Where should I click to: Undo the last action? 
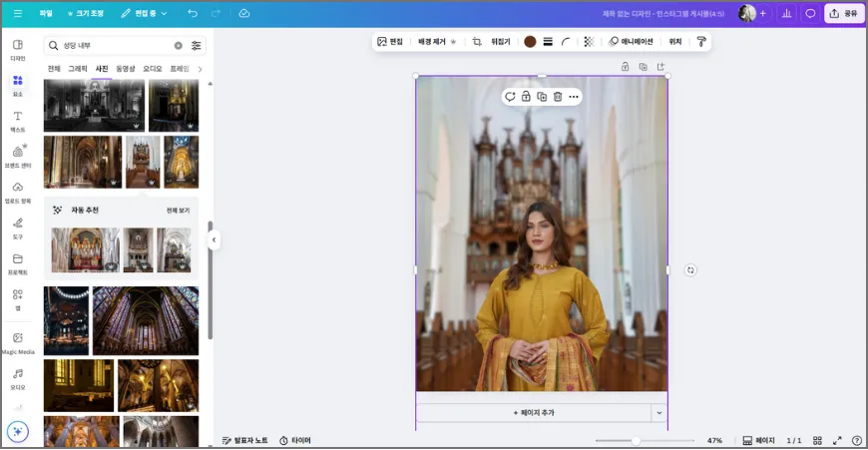point(193,13)
